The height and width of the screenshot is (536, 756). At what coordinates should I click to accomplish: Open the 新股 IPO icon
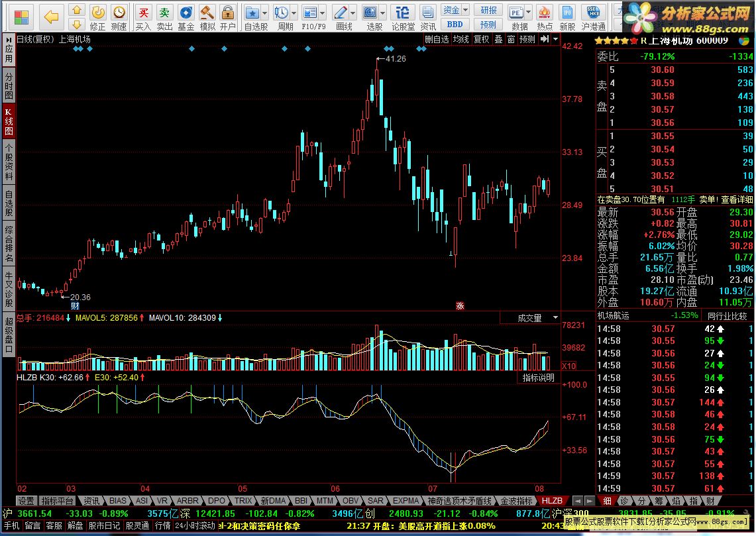pyautogui.click(x=567, y=17)
